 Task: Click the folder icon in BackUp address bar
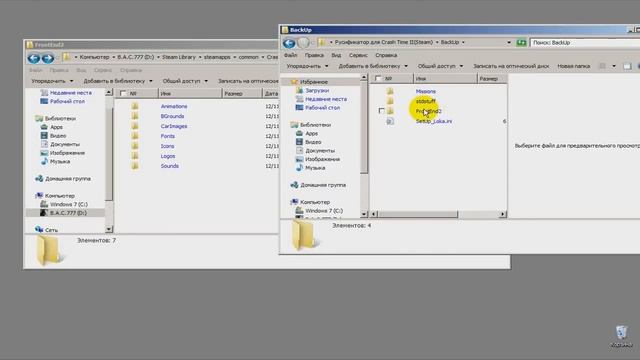322,42
